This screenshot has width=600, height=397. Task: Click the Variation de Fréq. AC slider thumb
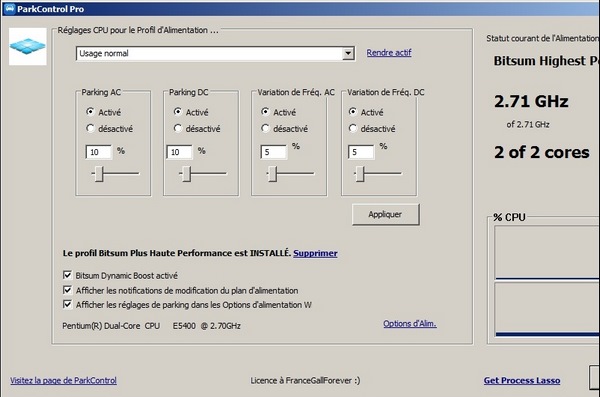(x=272, y=174)
